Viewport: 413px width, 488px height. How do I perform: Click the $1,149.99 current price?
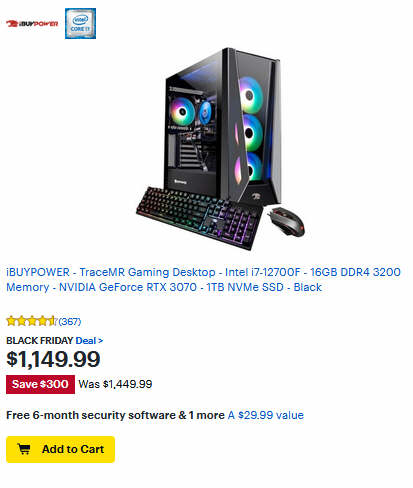pyautogui.click(x=53, y=359)
